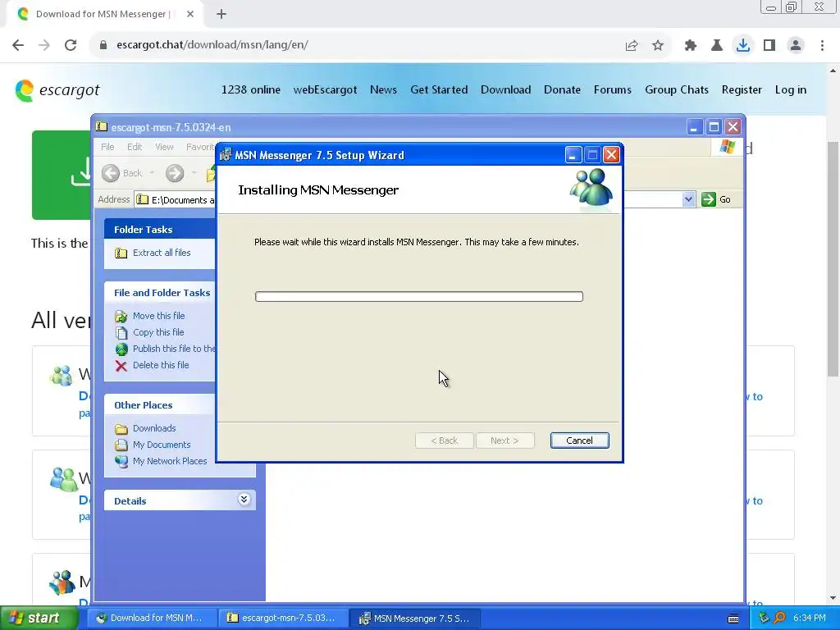Screen dimensions: 840x630
Task: Click the disabled Back button in the wizard
Action: tap(445, 441)
